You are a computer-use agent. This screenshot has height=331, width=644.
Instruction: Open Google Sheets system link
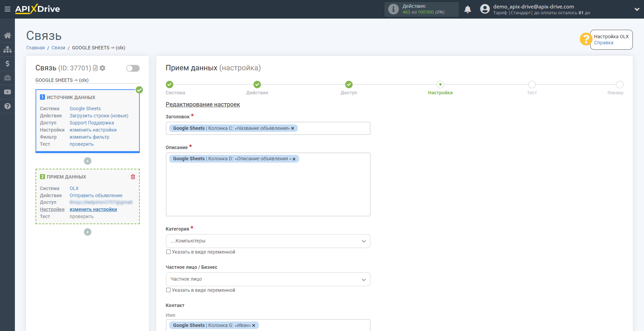pyautogui.click(x=85, y=109)
